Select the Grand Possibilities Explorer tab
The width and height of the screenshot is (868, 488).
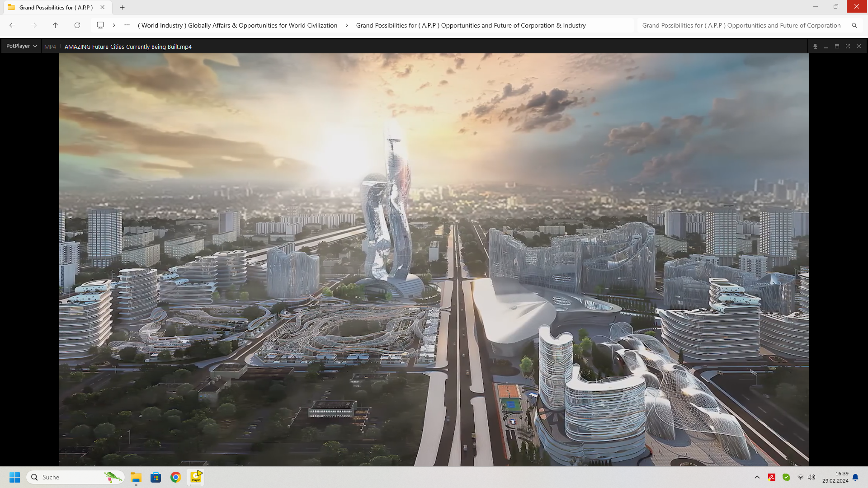click(56, 7)
